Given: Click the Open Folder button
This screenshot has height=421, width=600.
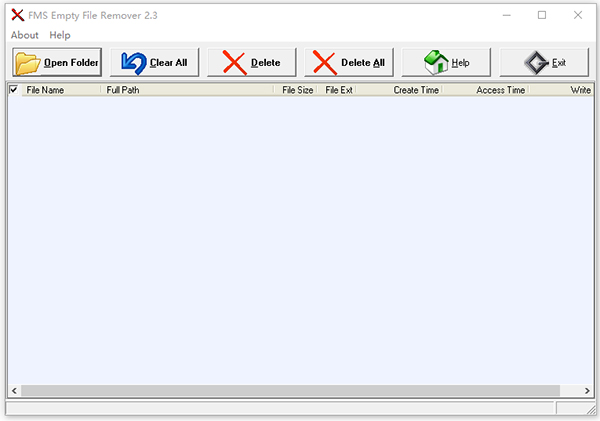Looking at the screenshot, I should pyautogui.click(x=57, y=62).
